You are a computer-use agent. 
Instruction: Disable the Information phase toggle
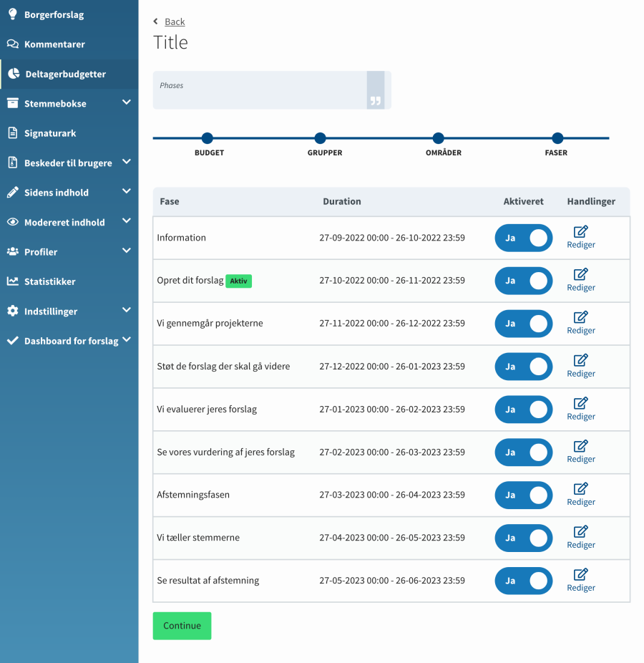523,238
